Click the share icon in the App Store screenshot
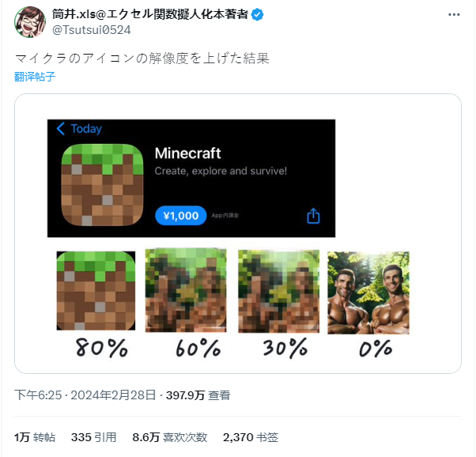The image size is (476, 457). tap(313, 216)
